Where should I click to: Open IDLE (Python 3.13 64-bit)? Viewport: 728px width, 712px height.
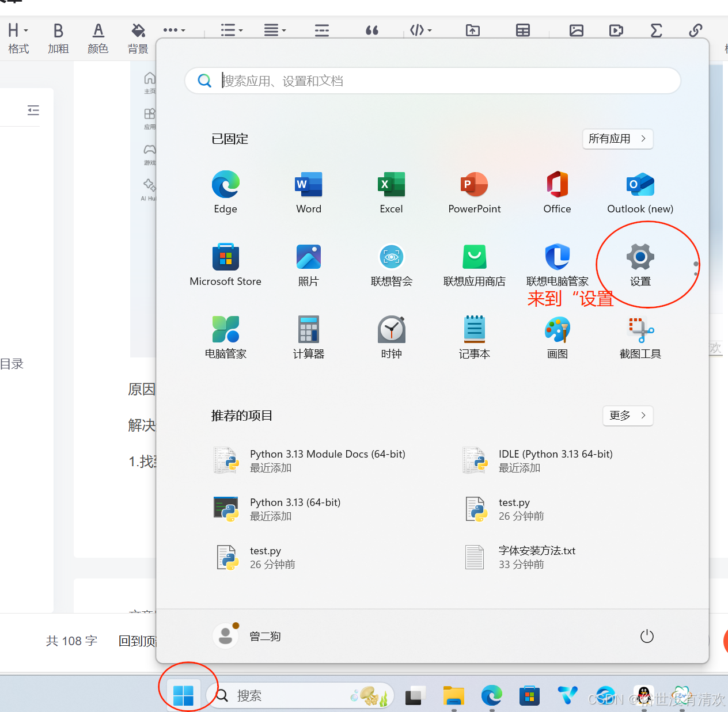[538, 460]
